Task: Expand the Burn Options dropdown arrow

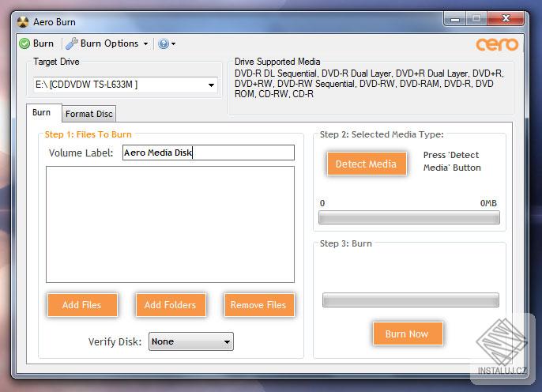Action: pos(146,44)
